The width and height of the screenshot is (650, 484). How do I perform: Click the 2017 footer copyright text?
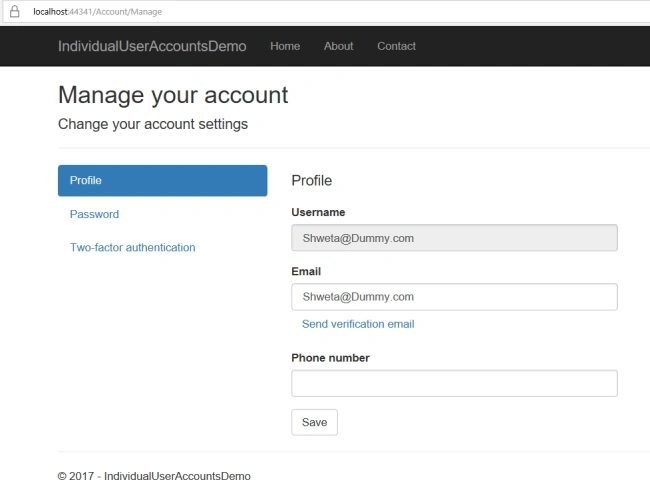pos(154,476)
